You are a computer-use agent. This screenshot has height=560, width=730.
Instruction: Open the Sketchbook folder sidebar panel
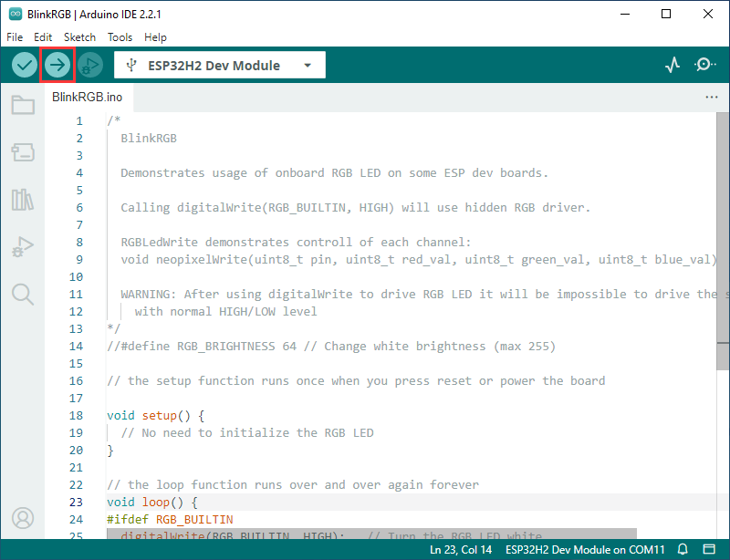[23, 105]
